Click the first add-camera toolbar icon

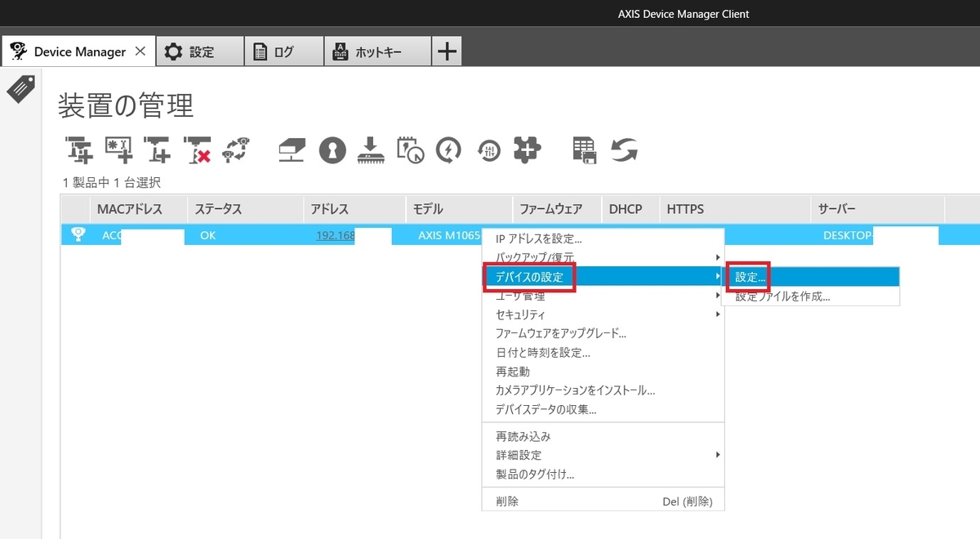click(79, 149)
